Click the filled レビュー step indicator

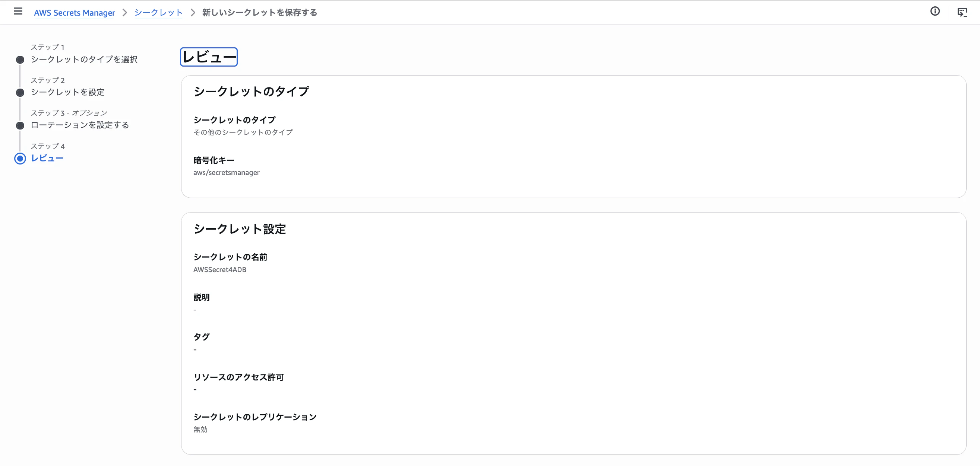click(x=19, y=159)
